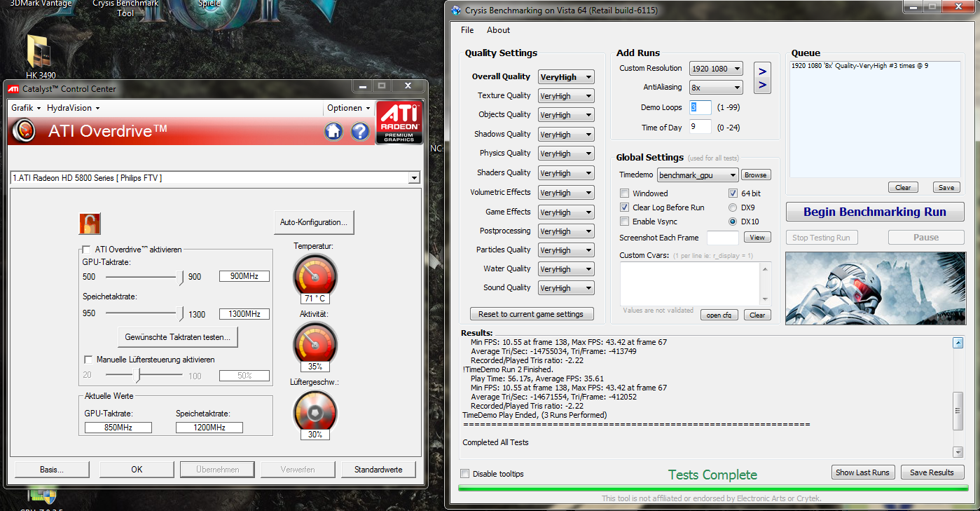Open the Sound Quality dropdown

click(x=566, y=288)
